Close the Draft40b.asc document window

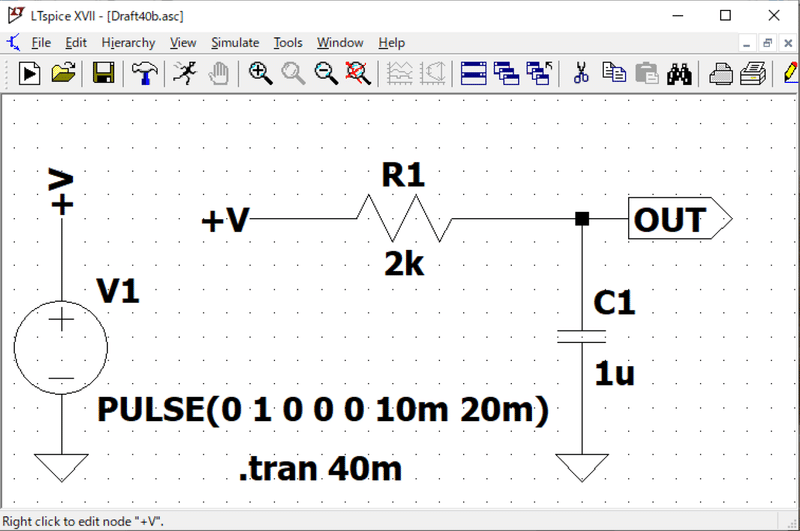[788, 43]
